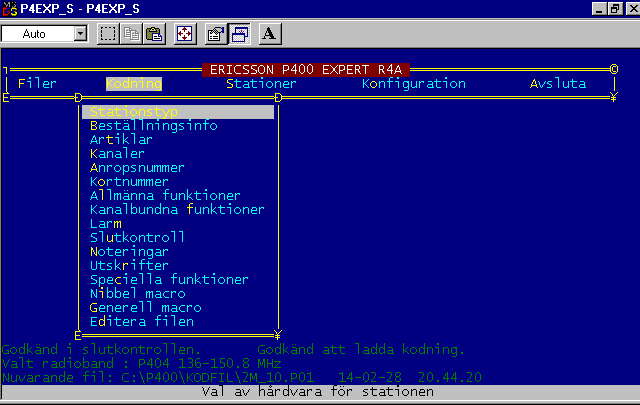Click the ERICSSON P400 EXPERT R4A title
The width and height of the screenshot is (640, 405).
pos(306,70)
